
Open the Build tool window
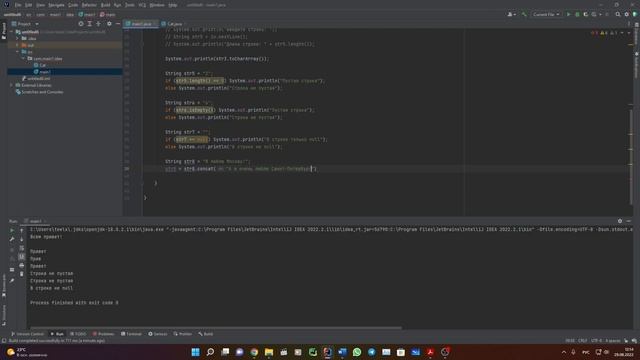point(206,334)
